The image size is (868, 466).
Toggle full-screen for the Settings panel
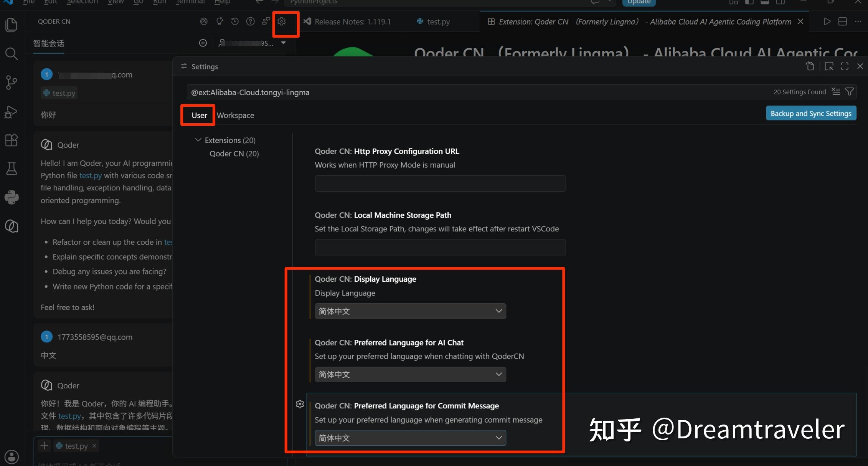click(x=845, y=66)
